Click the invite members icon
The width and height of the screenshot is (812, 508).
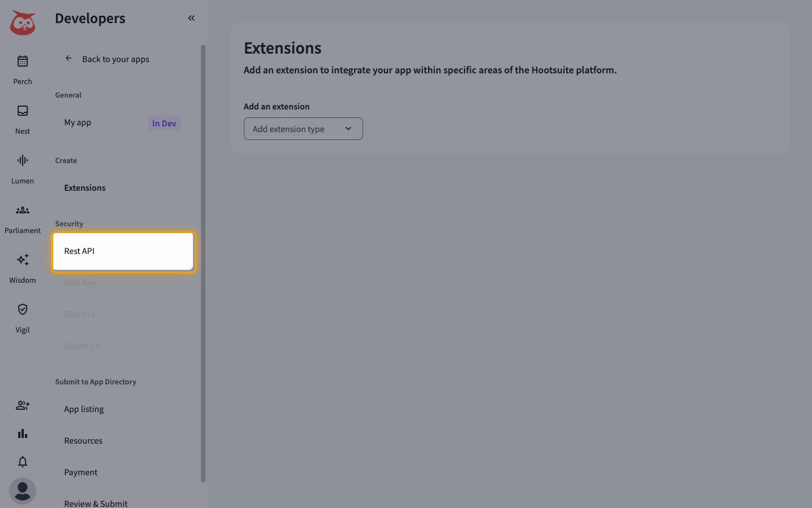23,405
